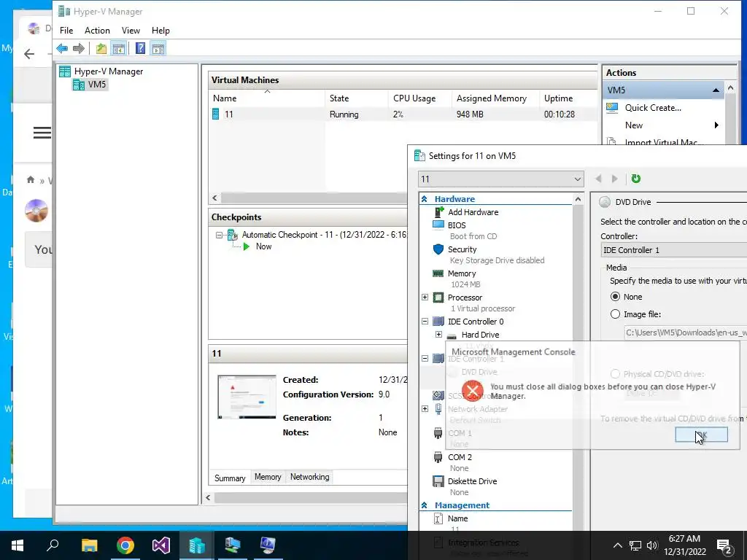Select Add Hardware in settings tree
The image size is (747, 560).
tap(473, 212)
